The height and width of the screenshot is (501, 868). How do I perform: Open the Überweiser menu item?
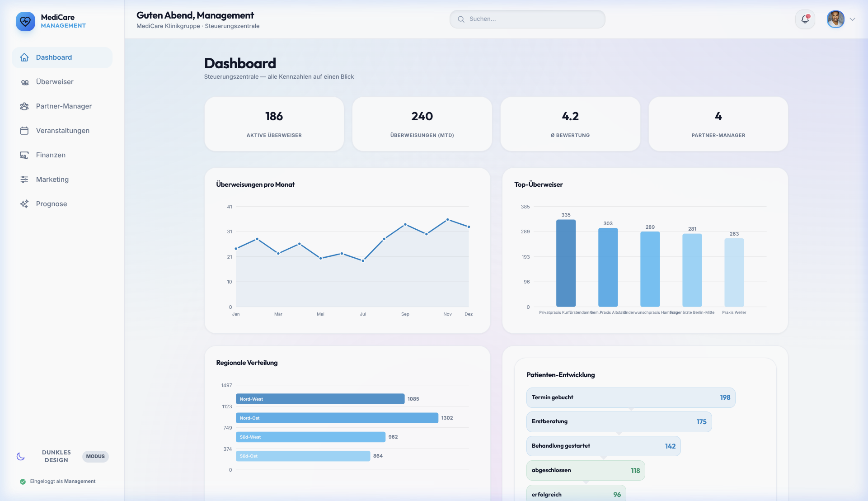(62, 82)
